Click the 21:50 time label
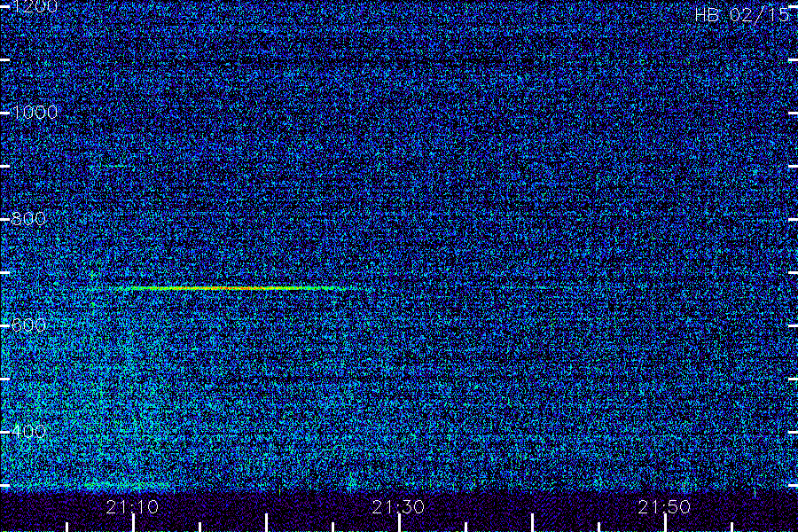 click(664, 507)
